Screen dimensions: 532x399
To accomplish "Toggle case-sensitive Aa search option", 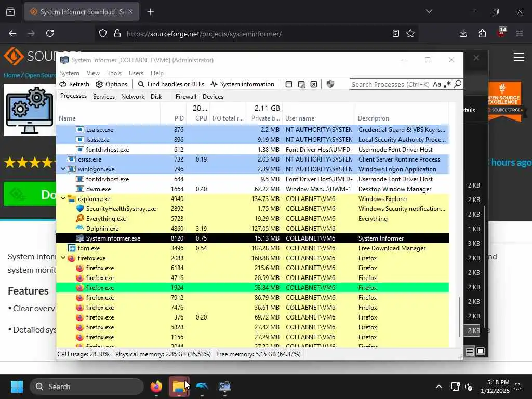I will click(437, 84).
